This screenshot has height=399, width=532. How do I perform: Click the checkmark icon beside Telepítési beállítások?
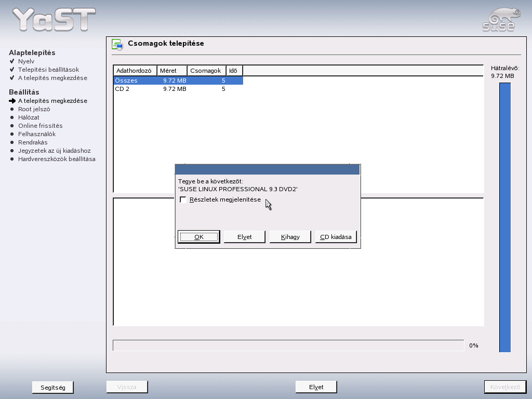[12, 70]
